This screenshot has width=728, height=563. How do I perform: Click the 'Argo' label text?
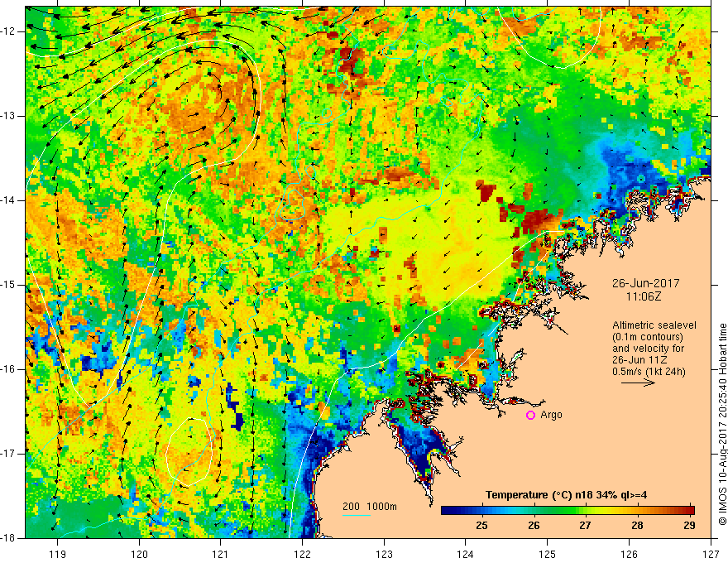(551, 415)
